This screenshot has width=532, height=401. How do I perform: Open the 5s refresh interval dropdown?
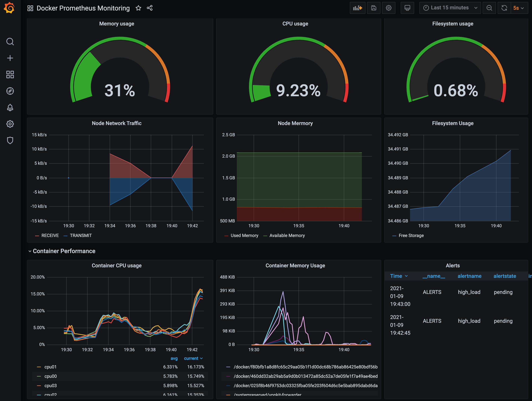518,8
